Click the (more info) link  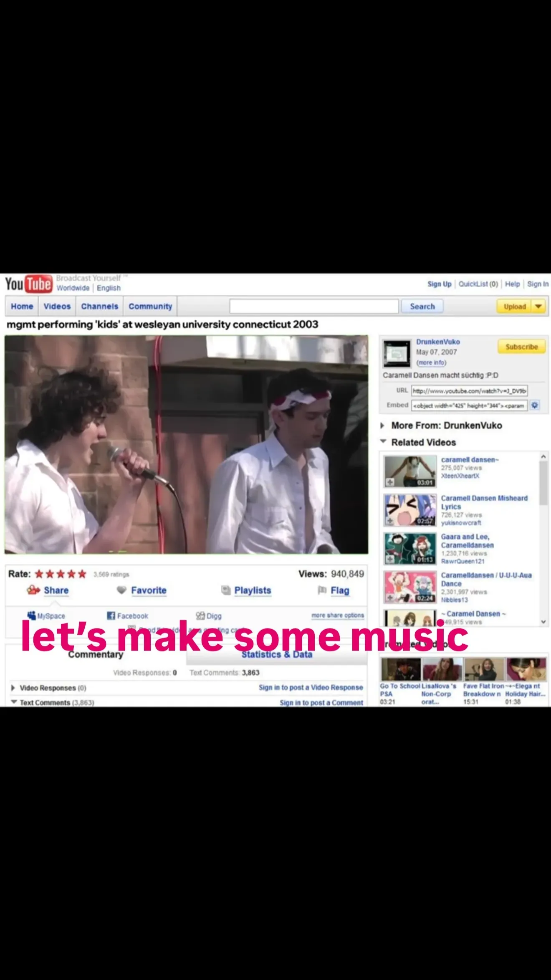click(431, 362)
